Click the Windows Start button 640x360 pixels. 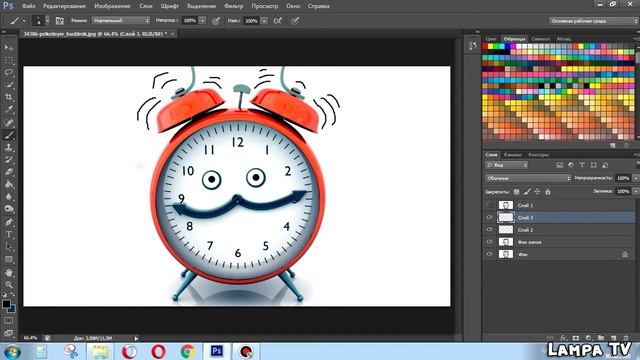tap(12, 351)
